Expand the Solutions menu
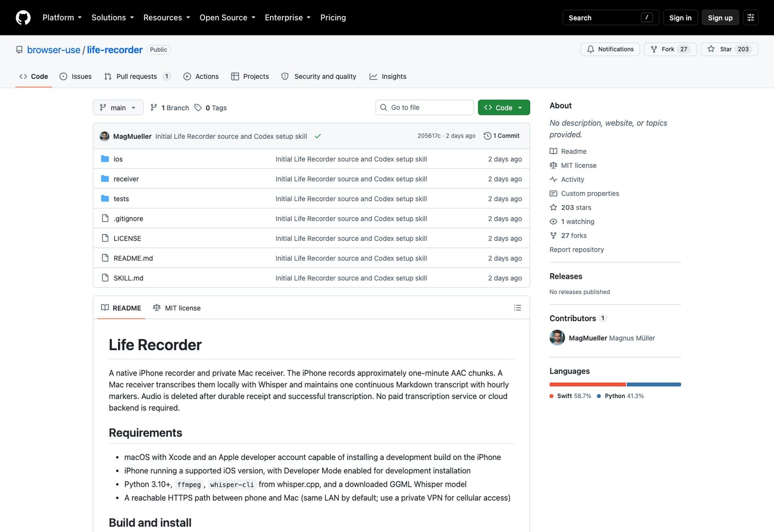The image size is (774, 532). tap(113, 17)
